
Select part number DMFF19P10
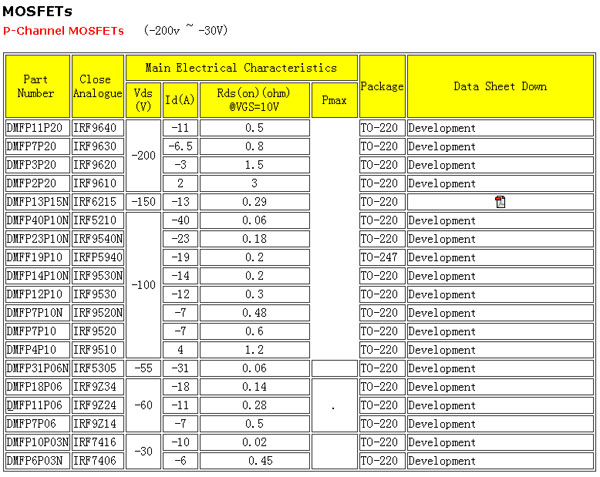point(34,257)
